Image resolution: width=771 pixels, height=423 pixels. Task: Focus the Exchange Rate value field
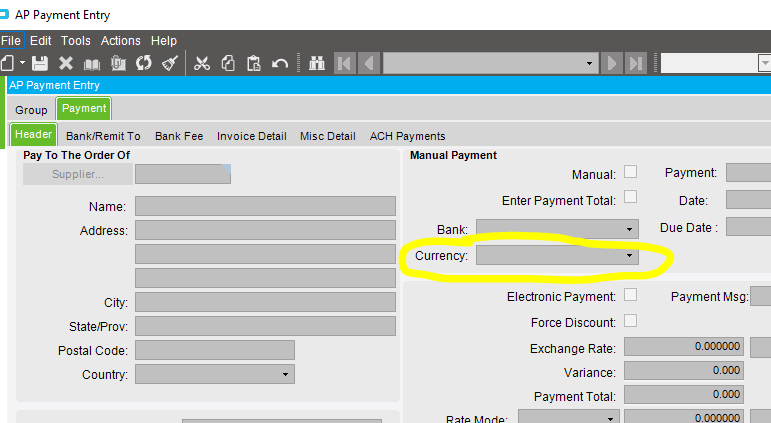[684, 347]
